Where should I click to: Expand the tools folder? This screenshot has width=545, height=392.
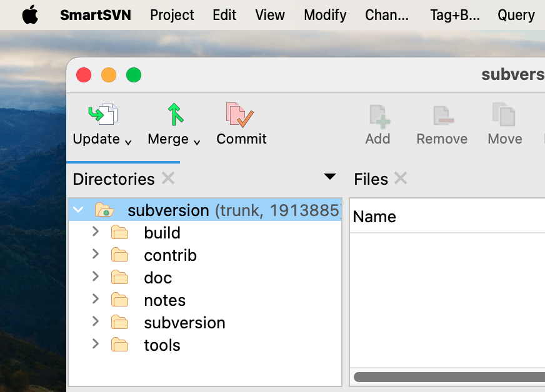tap(96, 345)
